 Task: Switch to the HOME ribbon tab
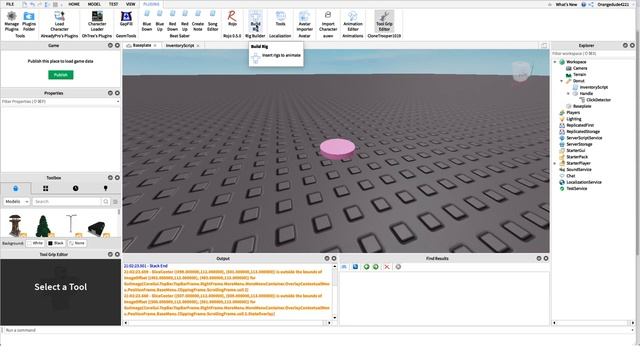click(74, 4)
